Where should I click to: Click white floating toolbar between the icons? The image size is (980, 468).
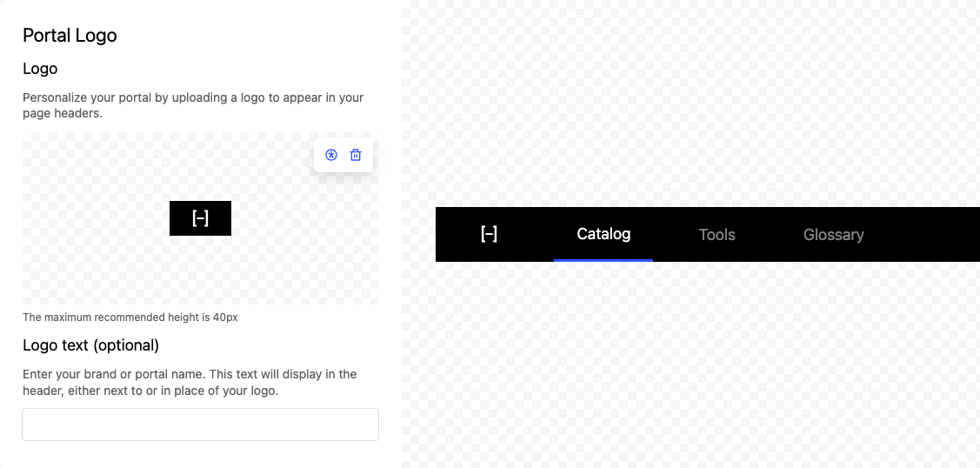click(343, 155)
